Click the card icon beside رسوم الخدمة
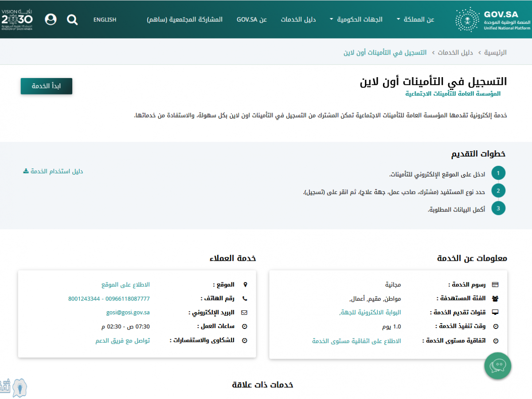The height and width of the screenshot is (399, 532). coord(496,285)
